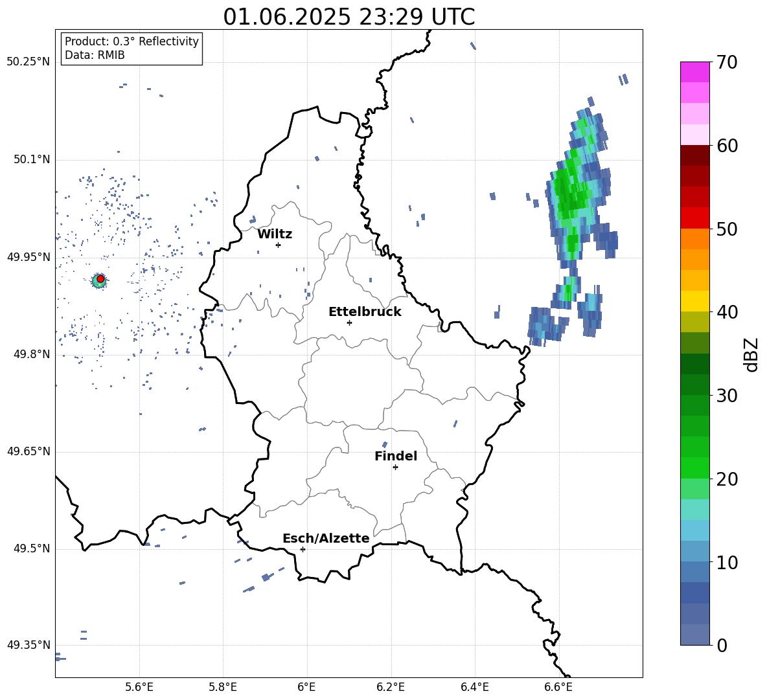
Task: Click the Data: RMIB text
Action: pyautogui.click(x=95, y=55)
